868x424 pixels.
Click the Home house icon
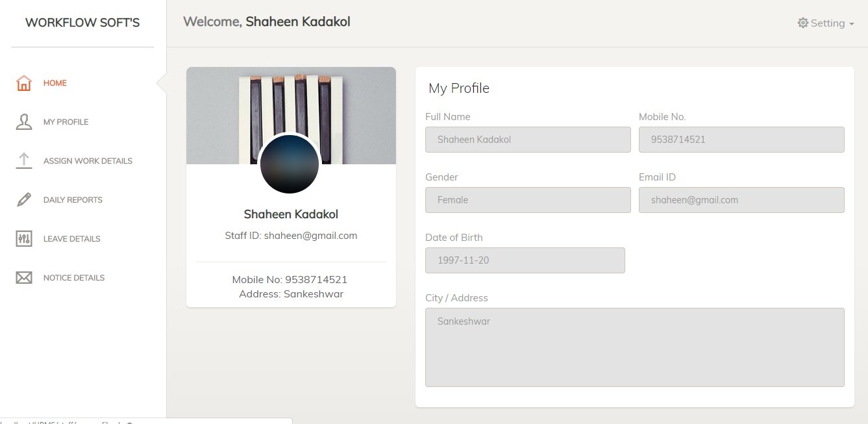click(24, 83)
